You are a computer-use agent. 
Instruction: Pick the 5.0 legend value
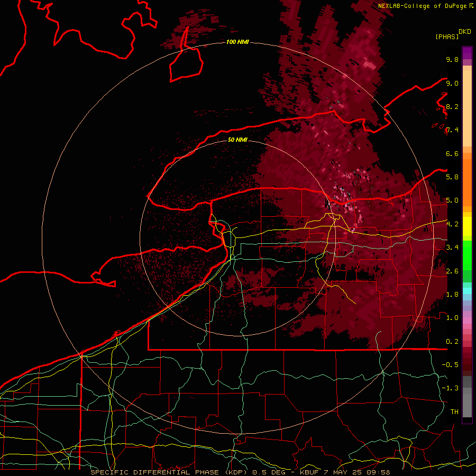point(452,200)
